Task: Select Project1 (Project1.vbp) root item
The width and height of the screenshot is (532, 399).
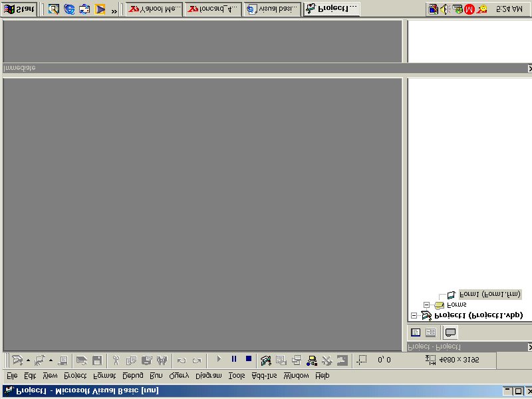Action: tap(478, 315)
